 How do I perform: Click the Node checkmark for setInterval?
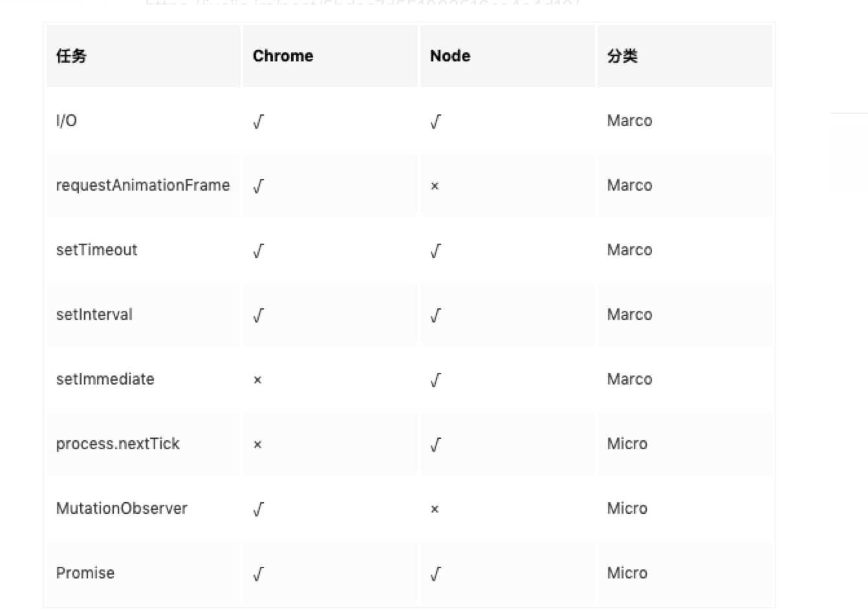(436, 315)
